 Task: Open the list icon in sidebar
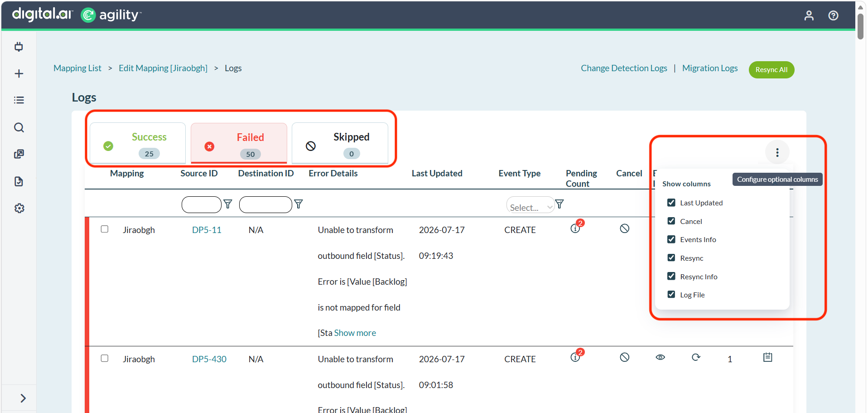[19, 100]
